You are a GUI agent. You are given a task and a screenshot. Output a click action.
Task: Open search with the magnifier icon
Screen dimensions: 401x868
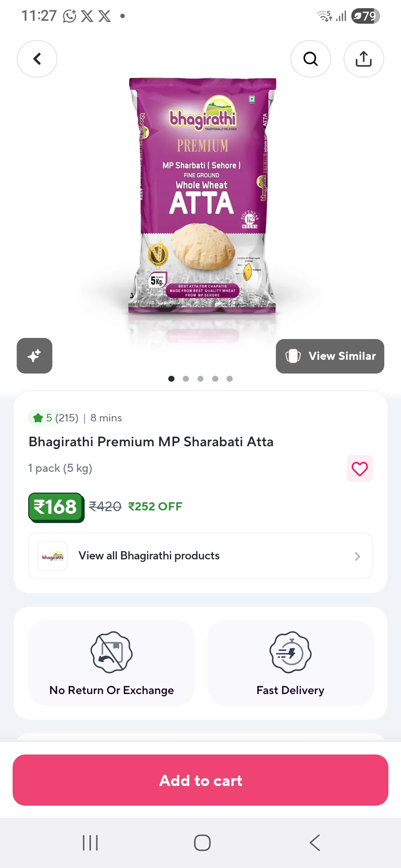[x=311, y=59]
